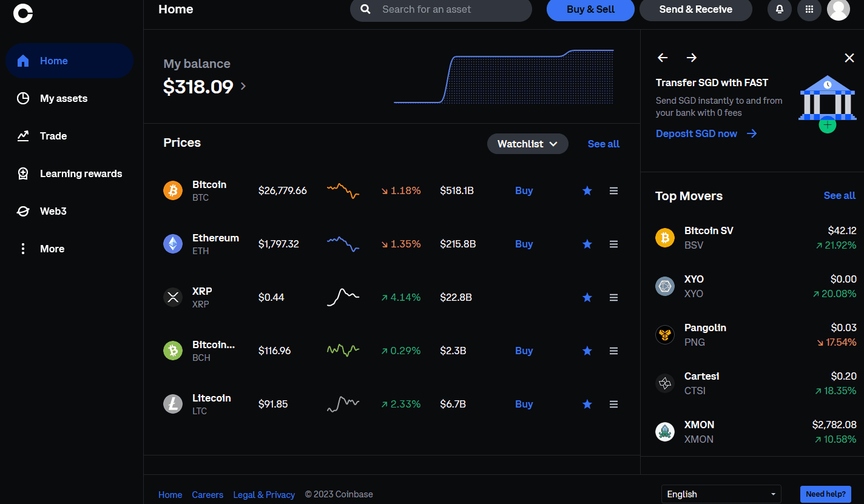Click Bitcoin price $26,779.66
864x504 pixels.
click(283, 190)
